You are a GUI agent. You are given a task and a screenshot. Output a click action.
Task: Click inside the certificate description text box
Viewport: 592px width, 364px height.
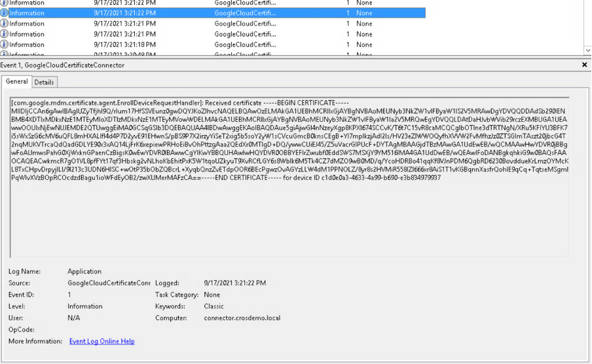tap(288, 216)
